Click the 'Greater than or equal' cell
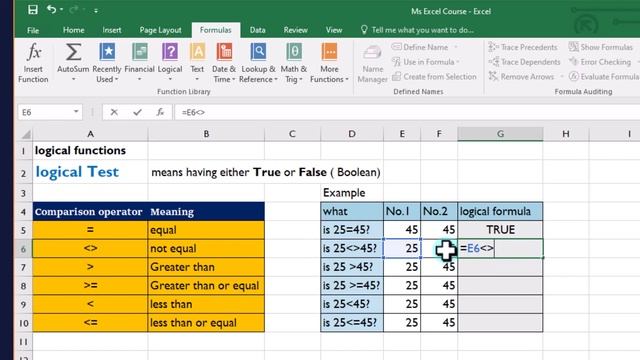Image resolution: width=640 pixels, height=360 pixels. pos(206,286)
